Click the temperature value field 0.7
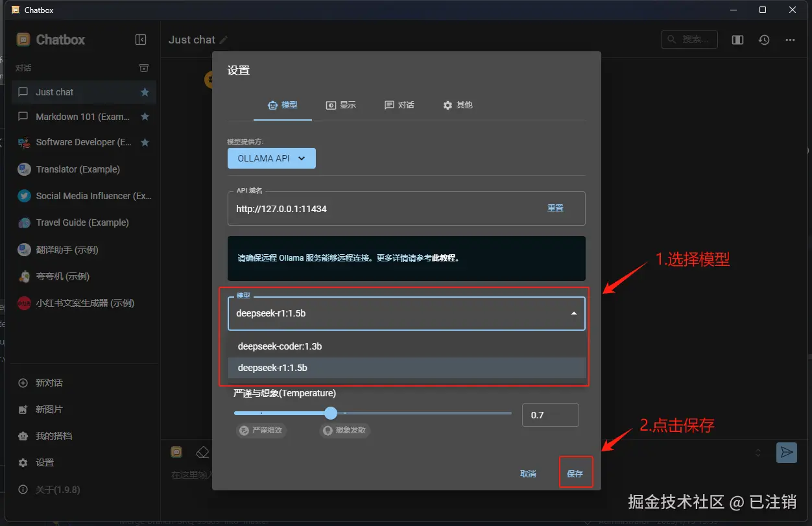This screenshot has width=812, height=526. 551,415
